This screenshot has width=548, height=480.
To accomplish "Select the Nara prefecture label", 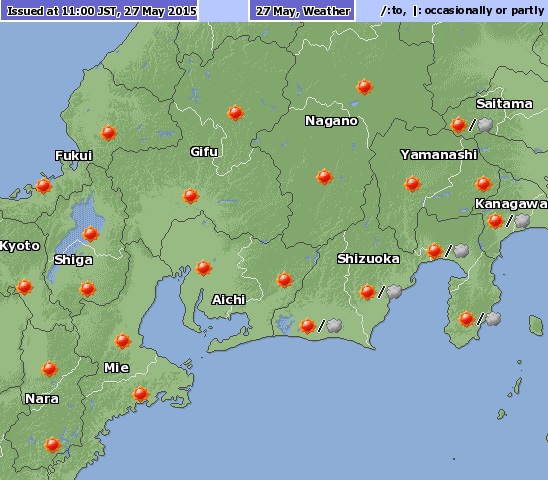I will [42, 399].
